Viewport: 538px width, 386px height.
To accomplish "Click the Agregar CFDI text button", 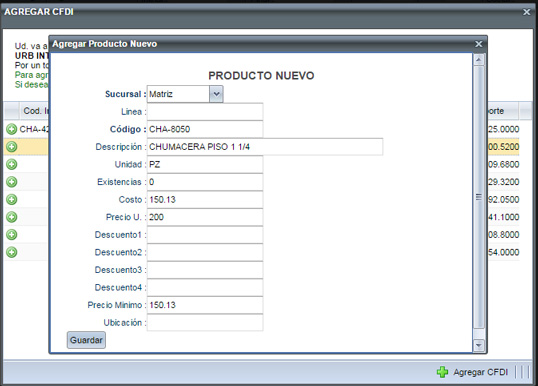I will click(x=480, y=372).
